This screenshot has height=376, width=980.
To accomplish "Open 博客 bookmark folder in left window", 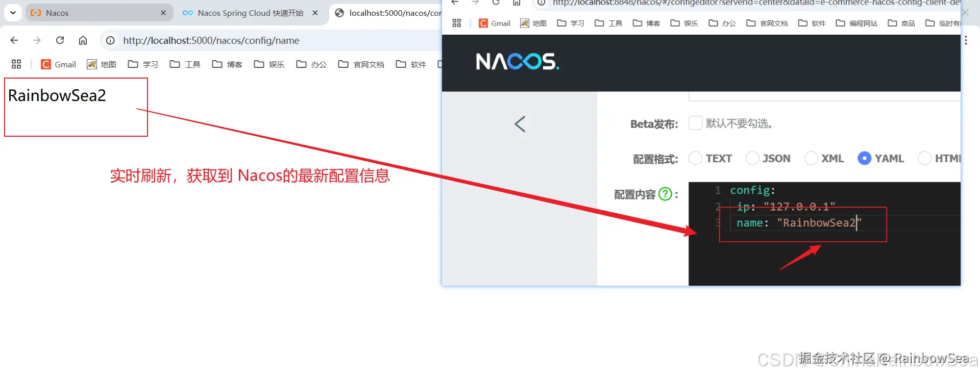I will coord(227,64).
